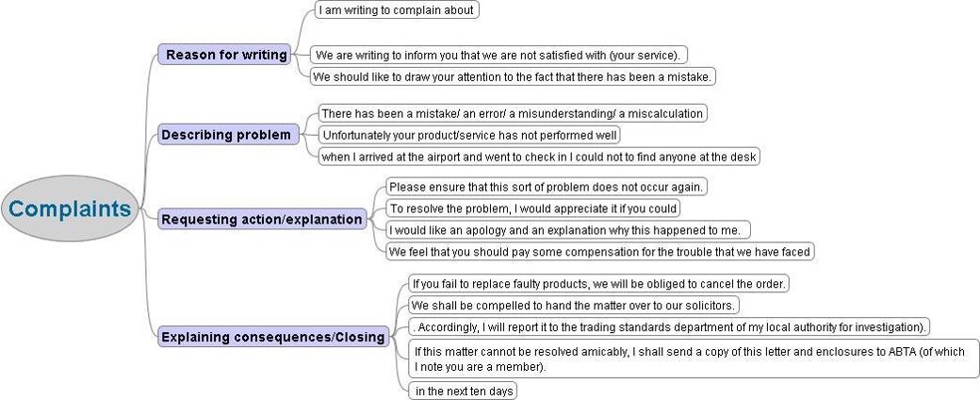This screenshot has width=980, height=400.
Task: Select the Describing problem branch
Action: point(227,135)
